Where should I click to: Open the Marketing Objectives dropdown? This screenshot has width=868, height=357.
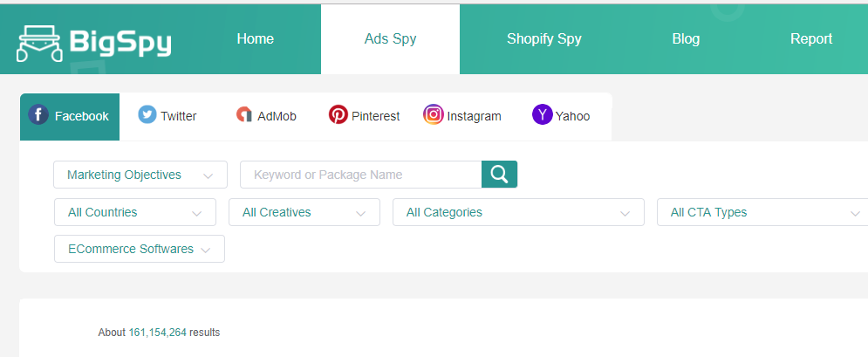click(x=140, y=175)
